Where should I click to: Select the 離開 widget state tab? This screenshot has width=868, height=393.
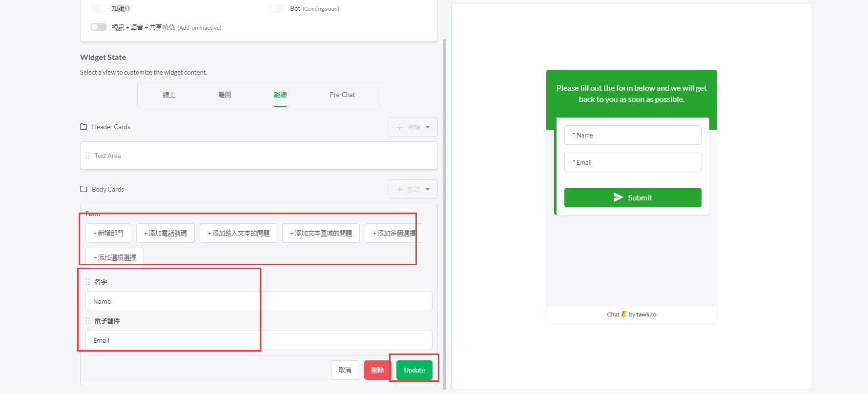(x=225, y=95)
